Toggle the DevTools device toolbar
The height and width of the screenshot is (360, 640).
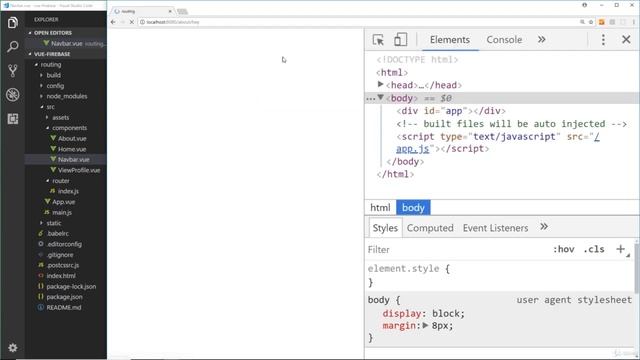click(x=400, y=40)
